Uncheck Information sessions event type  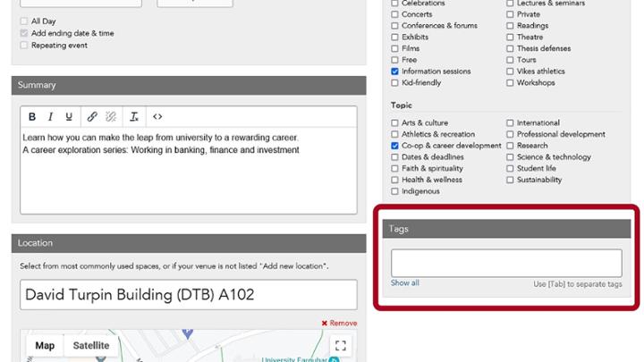coord(394,72)
